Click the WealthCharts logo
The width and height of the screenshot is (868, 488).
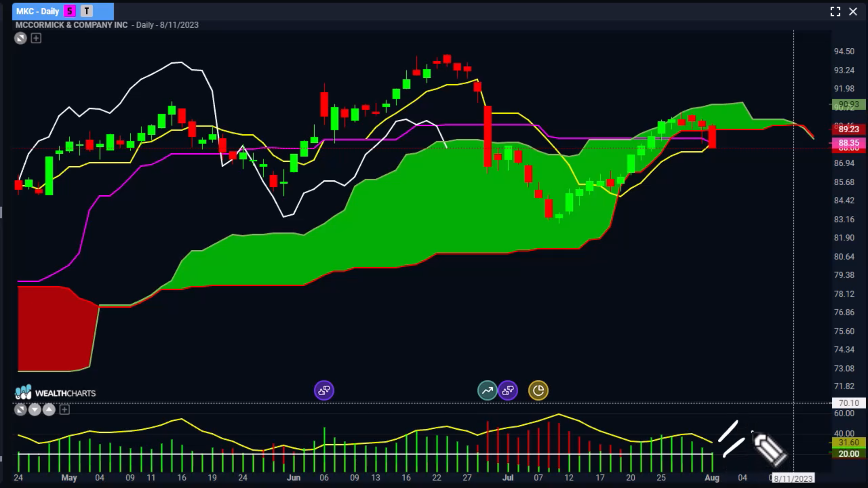click(55, 393)
